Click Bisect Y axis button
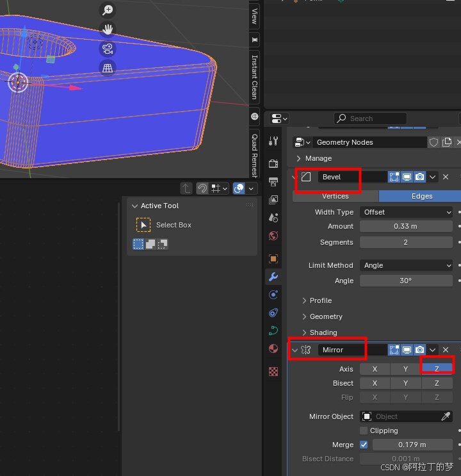The height and width of the screenshot is (476, 461). tap(405, 383)
